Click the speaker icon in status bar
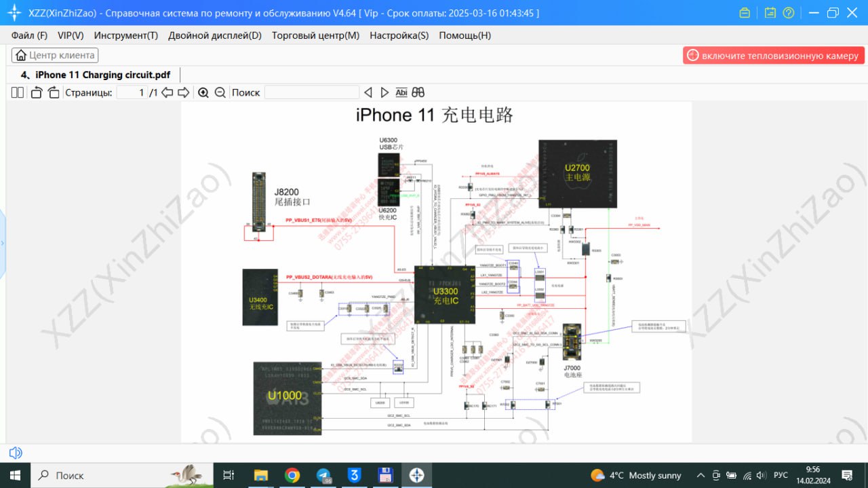 pyautogui.click(x=15, y=453)
